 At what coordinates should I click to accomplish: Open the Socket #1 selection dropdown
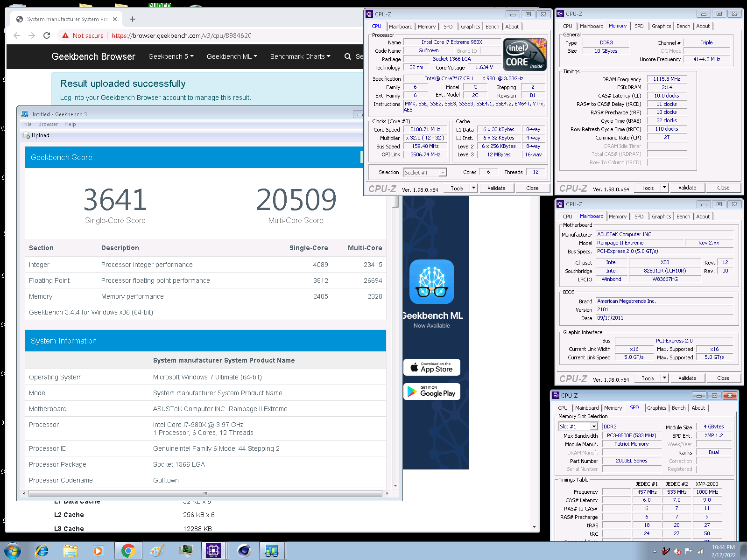[425, 172]
